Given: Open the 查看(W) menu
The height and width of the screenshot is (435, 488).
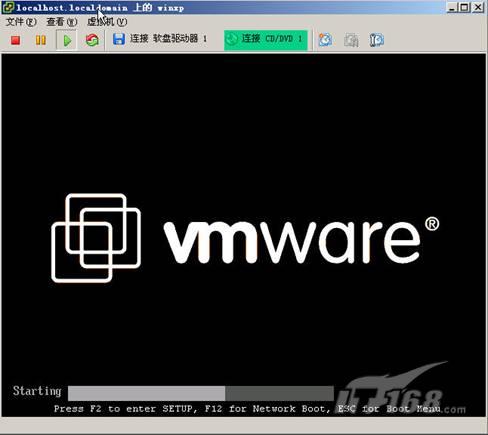Looking at the screenshot, I should pyautogui.click(x=62, y=22).
